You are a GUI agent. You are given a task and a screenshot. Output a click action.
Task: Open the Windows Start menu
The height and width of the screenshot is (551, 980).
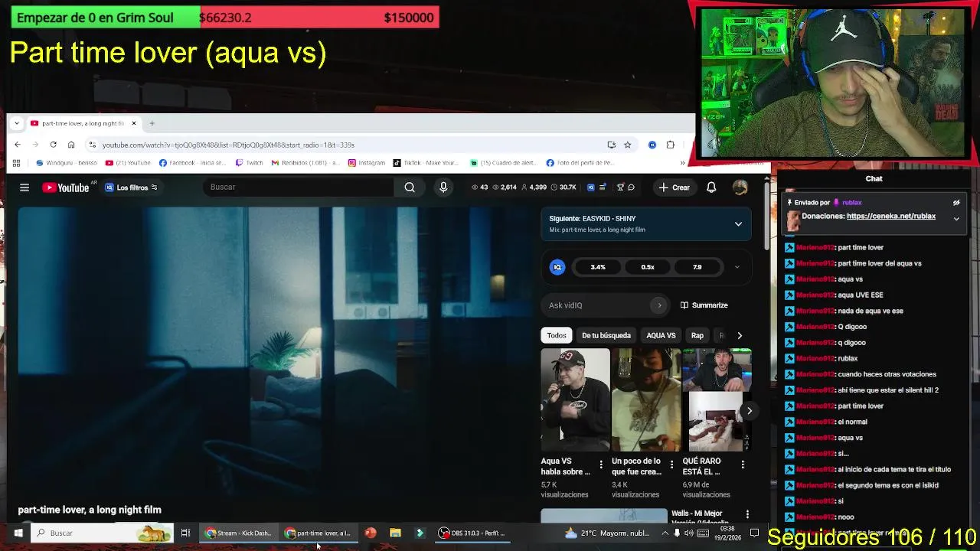click(x=18, y=533)
